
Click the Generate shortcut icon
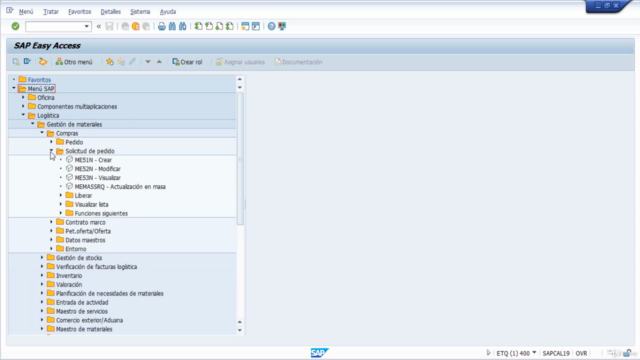(x=256, y=27)
